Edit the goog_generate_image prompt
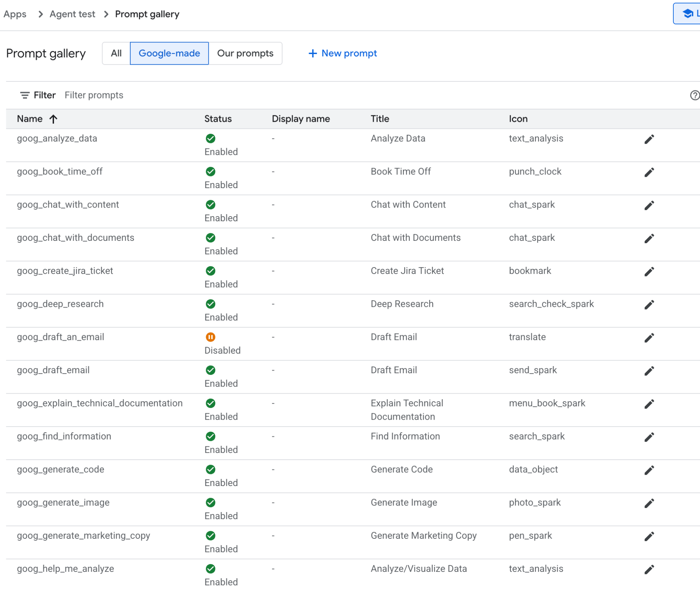The width and height of the screenshot is (700, 589). pos(649,502)
